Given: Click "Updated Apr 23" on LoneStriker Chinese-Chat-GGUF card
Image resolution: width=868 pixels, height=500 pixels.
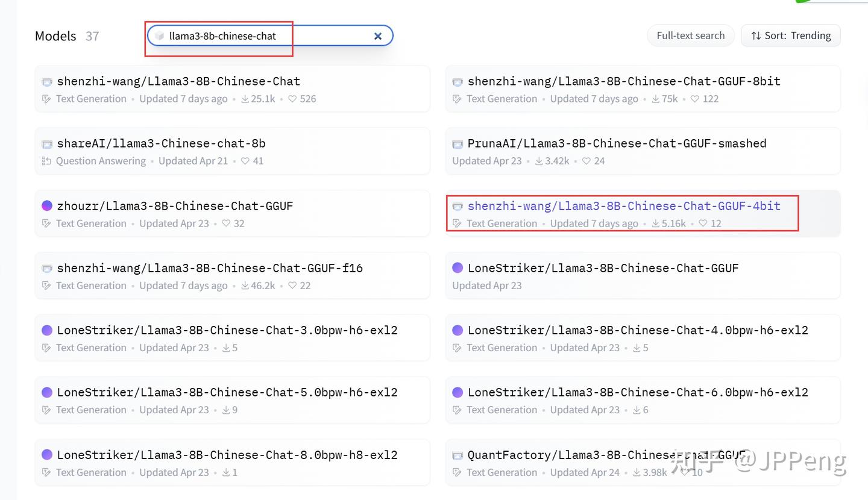Looking at the screenshot, I should coord(487,286).
